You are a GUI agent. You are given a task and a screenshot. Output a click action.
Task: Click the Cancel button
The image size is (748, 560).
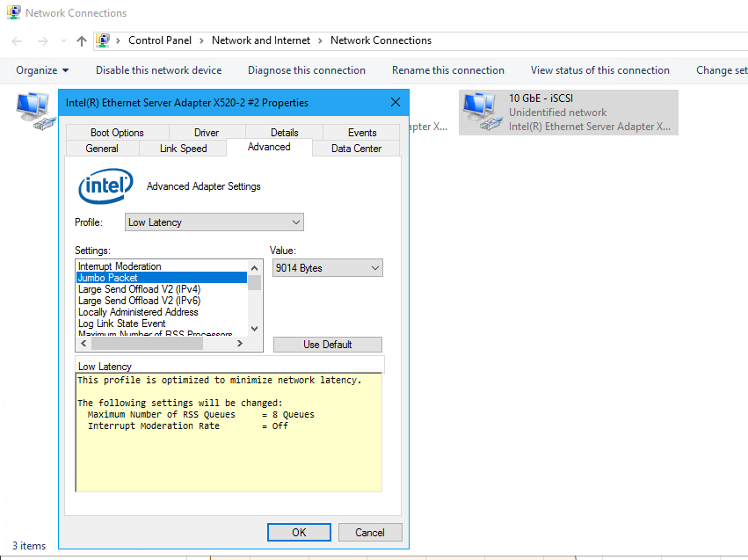(x=370, y=533)
